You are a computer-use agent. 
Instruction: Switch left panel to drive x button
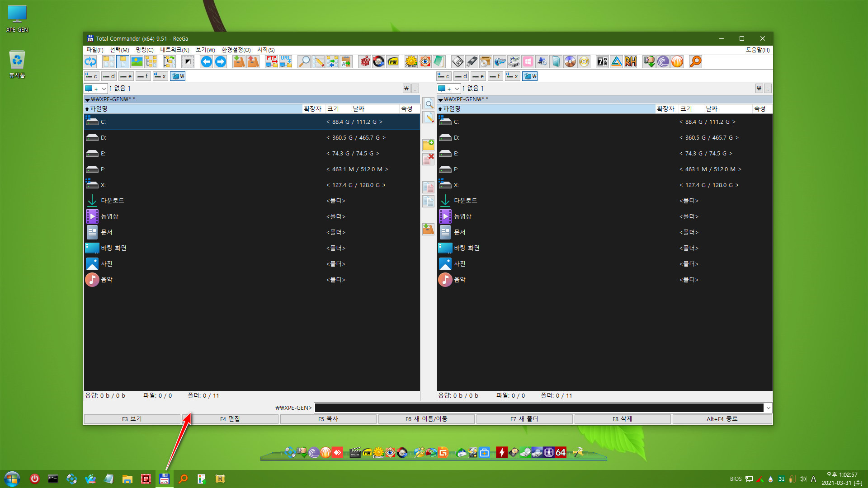tap(160, 76)
